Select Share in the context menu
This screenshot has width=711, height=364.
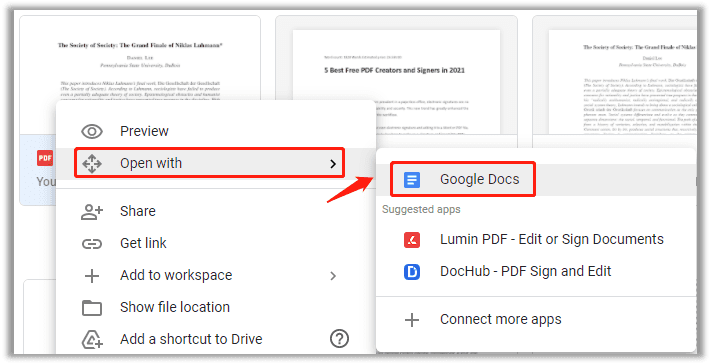[x=216, y=212]
